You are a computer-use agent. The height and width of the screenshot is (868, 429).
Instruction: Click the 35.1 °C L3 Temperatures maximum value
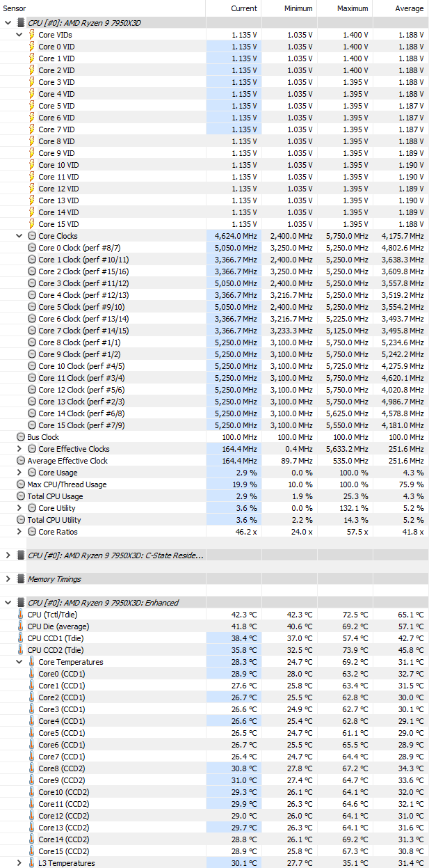[x=355, y=863]
